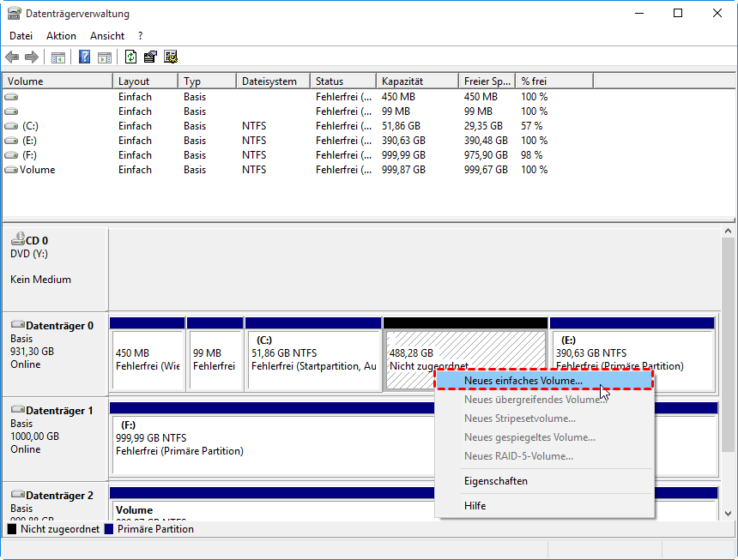Viewport: 738px width, 560px height.
Task: Open the Aktion menu
Action: coord(61,36)
